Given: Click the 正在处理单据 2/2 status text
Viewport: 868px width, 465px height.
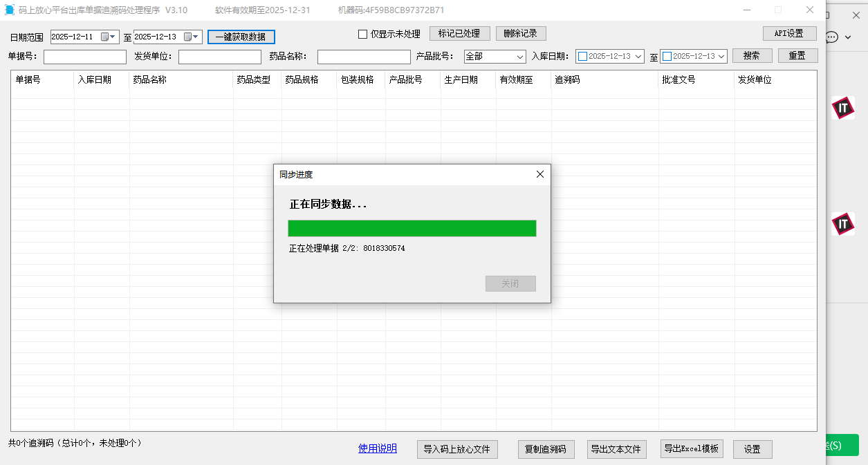Looking at the screenshot, I should 347,249.
